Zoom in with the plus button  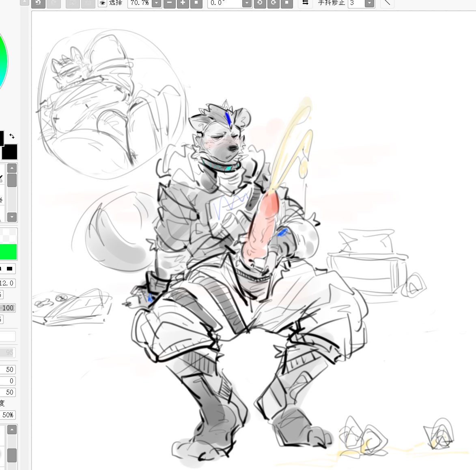[183, 3]
